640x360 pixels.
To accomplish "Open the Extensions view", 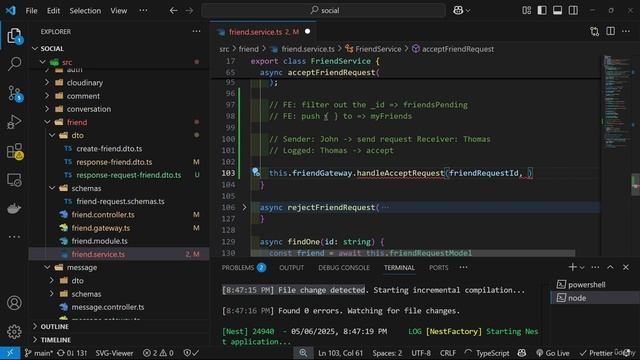I will click(x=14, y=151).
